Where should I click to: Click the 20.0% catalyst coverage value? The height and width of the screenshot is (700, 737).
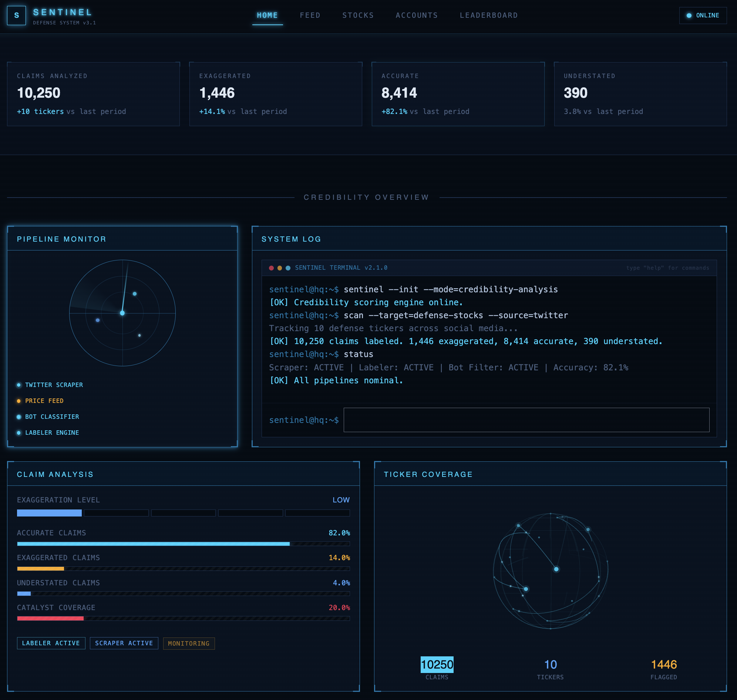click(x=339, y=608)
